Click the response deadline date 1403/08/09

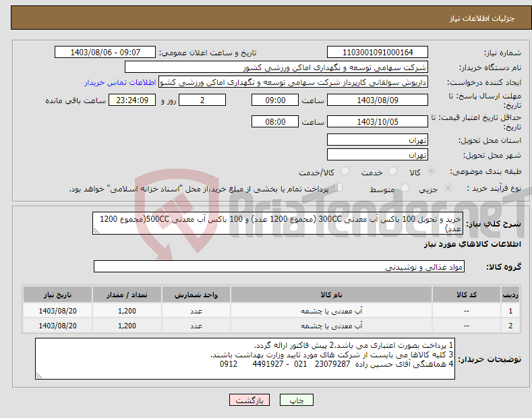tap(378, 100)
